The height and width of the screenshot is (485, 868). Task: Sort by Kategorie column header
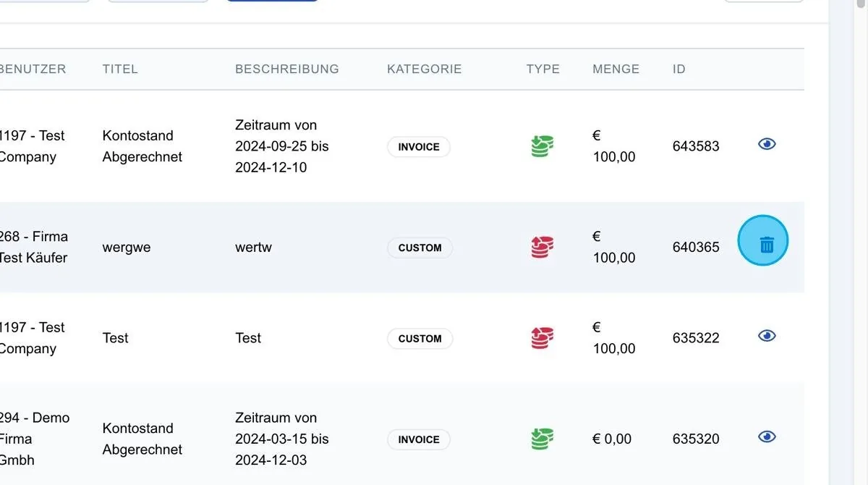[x=425, y=69]
